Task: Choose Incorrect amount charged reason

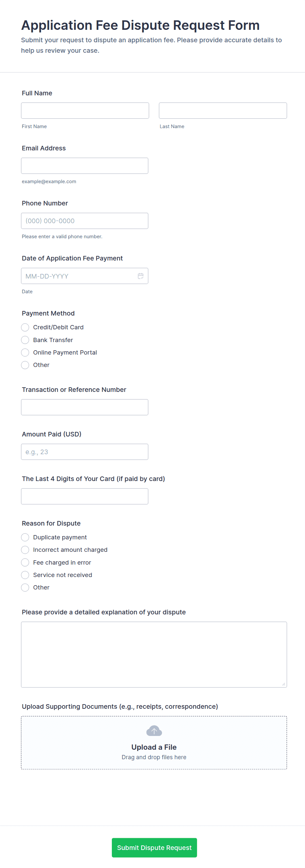Action: coord(25,550)
